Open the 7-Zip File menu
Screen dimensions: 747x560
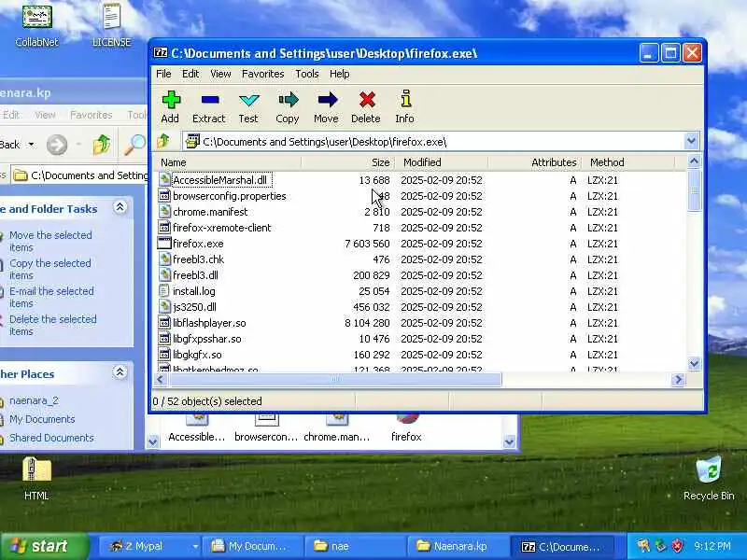click(x=163, y=74)
